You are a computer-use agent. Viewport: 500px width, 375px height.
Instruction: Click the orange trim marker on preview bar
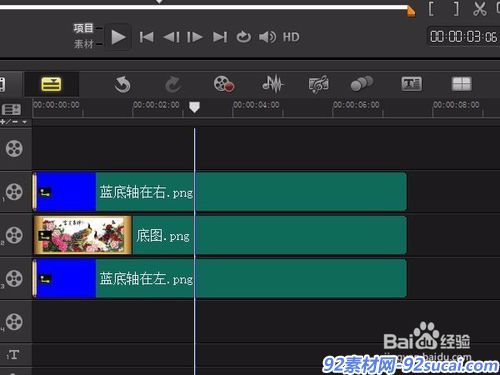click(x=411, y=11)
